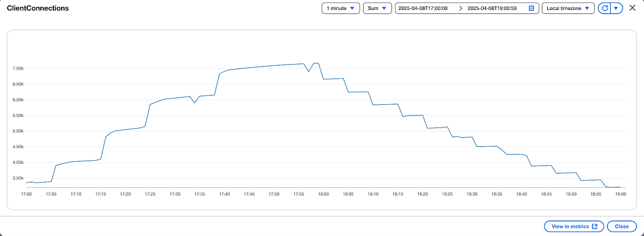Click the end time 2025-04-08T19:00:59 field
This screenshot has width=644, height=236.
click(x=492, y=8)
